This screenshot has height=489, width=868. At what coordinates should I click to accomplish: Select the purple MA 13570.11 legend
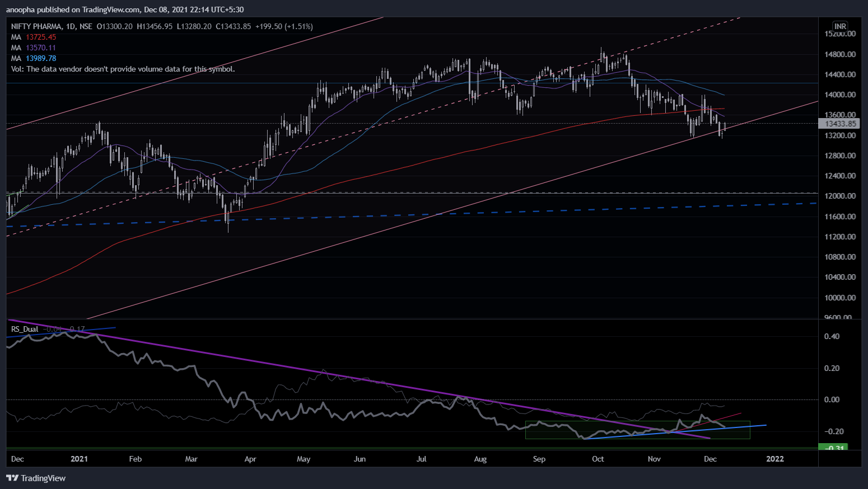tap(34, 48)
